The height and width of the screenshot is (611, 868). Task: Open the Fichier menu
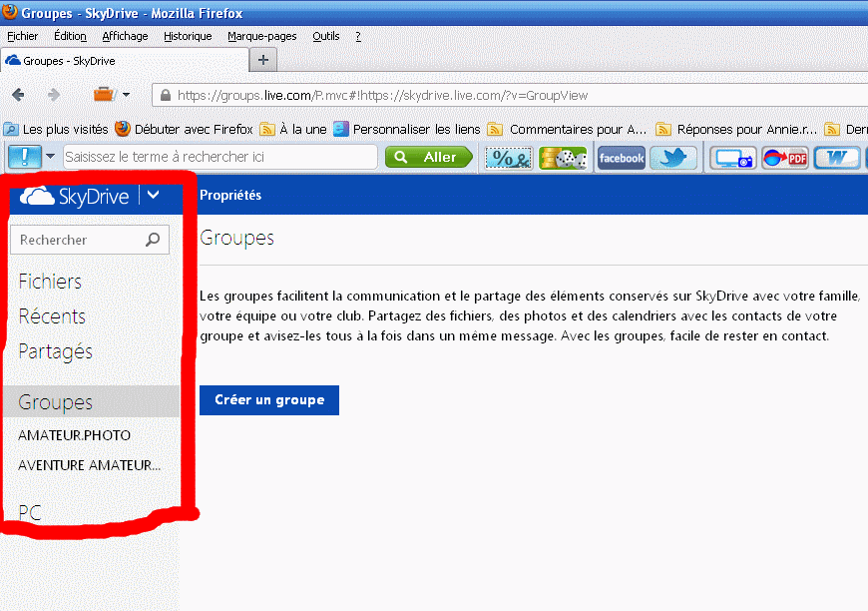[23, 36]
